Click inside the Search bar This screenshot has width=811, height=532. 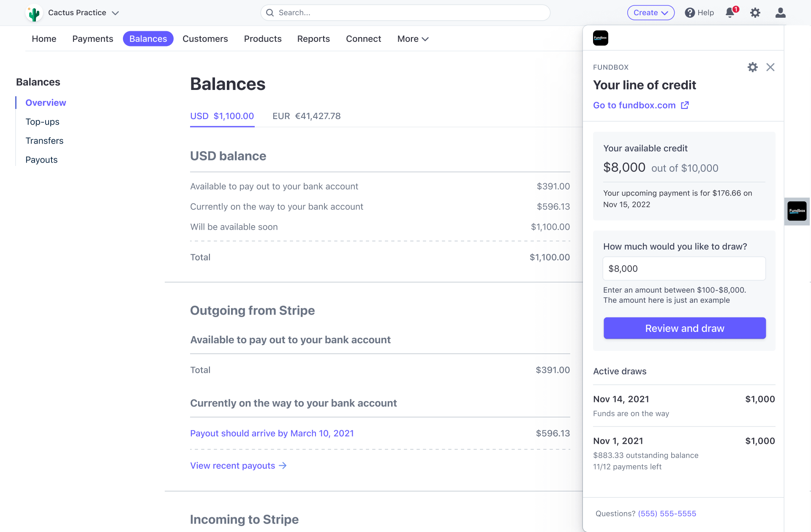405,13
